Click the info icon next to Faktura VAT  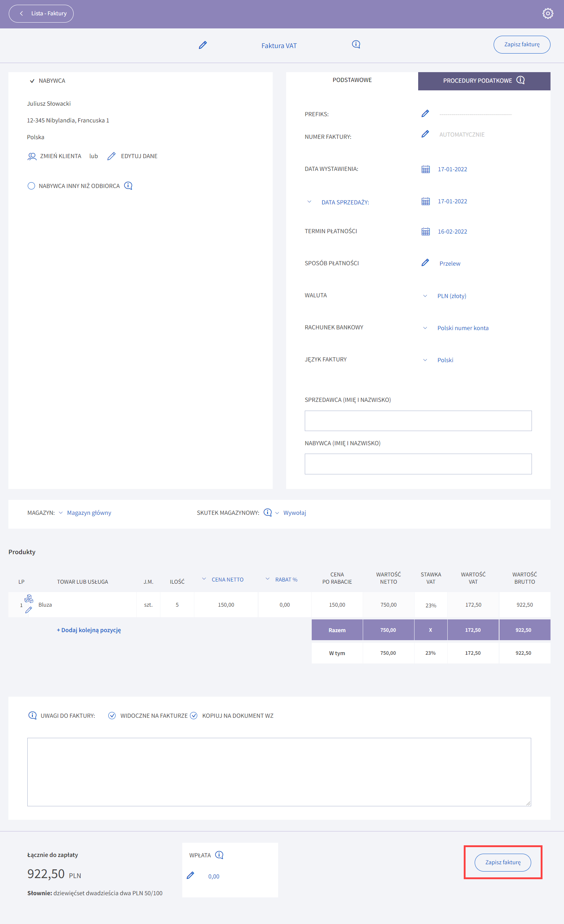(x=356, y=44)
